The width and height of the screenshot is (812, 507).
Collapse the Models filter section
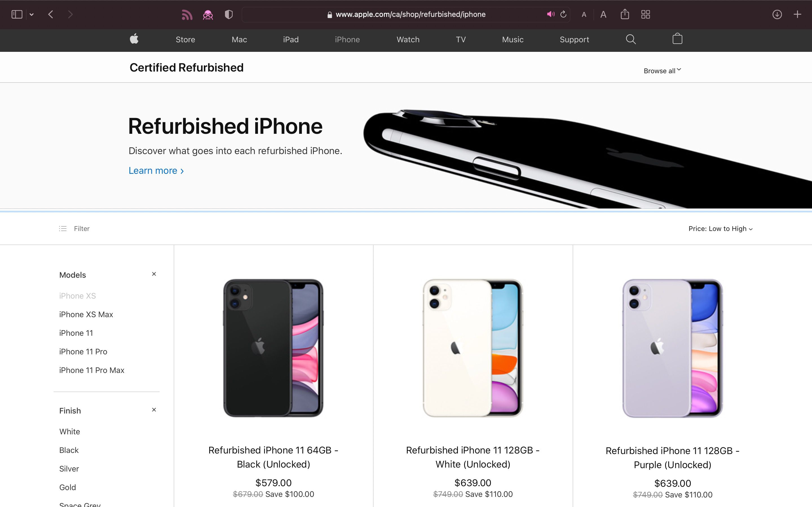[x=154, y=274]
